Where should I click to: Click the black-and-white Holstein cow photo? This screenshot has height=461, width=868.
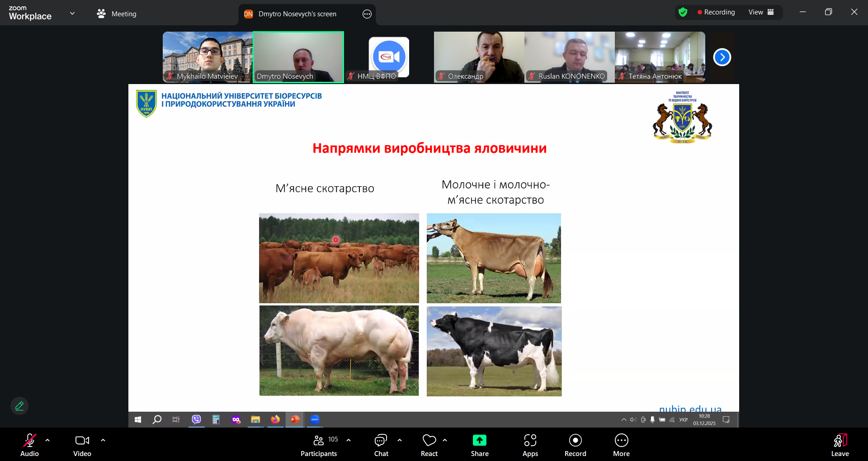coord(494,351)
